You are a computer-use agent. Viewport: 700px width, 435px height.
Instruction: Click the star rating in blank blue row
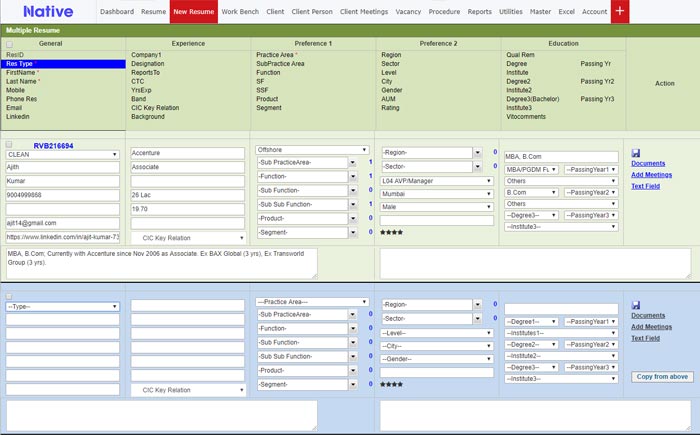391,384
